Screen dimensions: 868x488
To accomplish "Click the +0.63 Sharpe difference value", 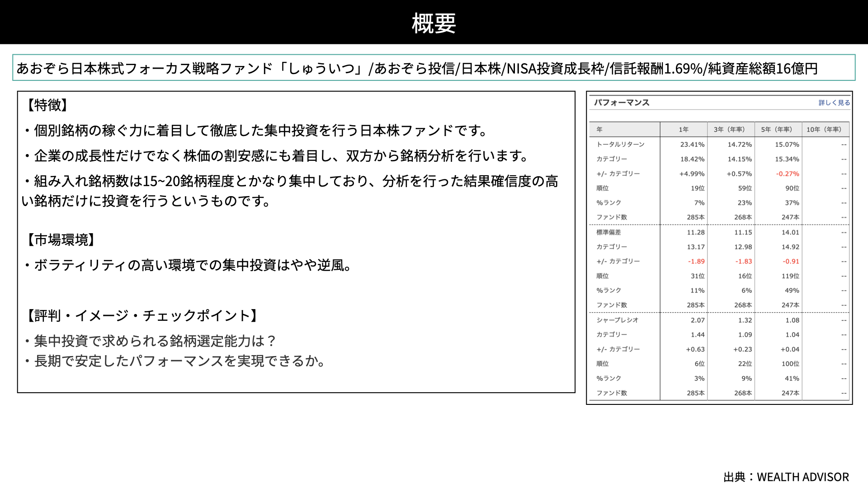I will (695, 349).
